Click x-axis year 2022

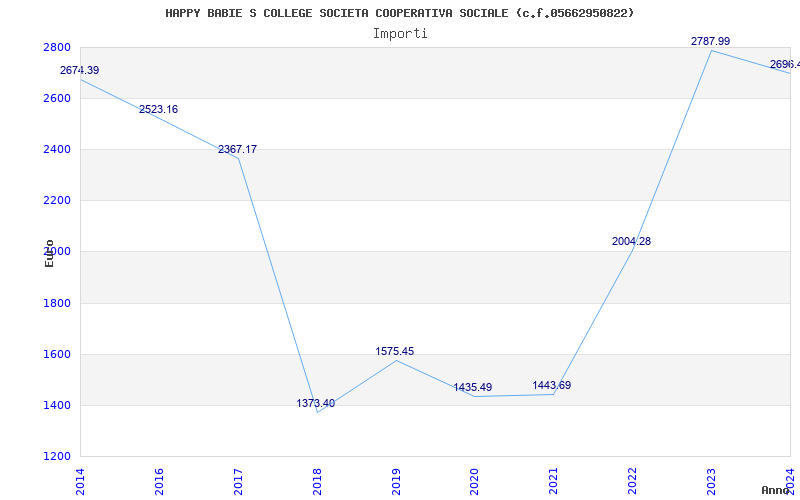click(633, 481)
